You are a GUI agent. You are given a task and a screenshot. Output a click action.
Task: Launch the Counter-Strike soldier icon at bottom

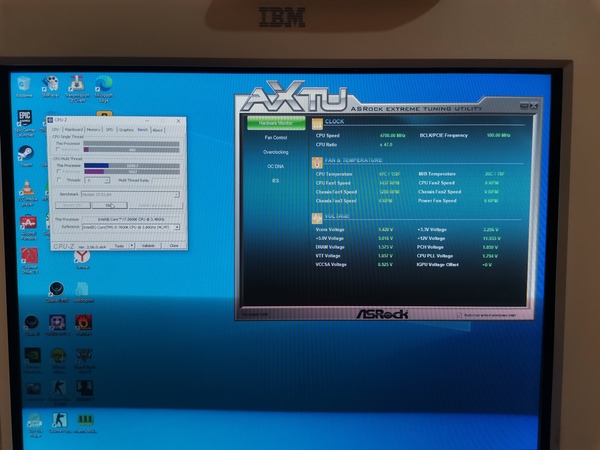point(59,421)
